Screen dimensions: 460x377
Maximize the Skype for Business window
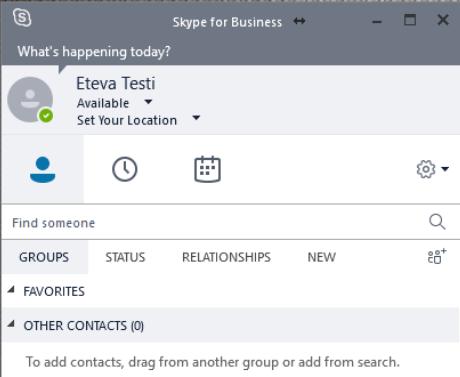click(410, 20)
